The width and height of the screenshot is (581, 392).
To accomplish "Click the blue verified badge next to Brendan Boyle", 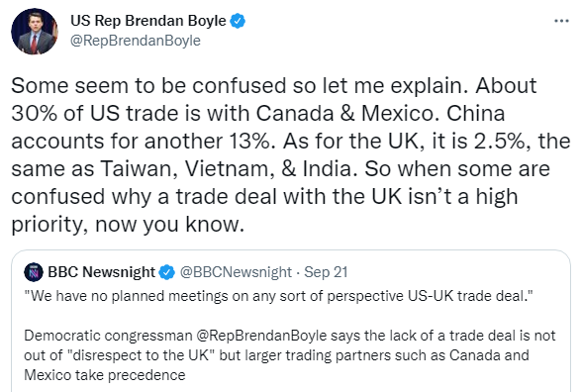I will 238,21.
